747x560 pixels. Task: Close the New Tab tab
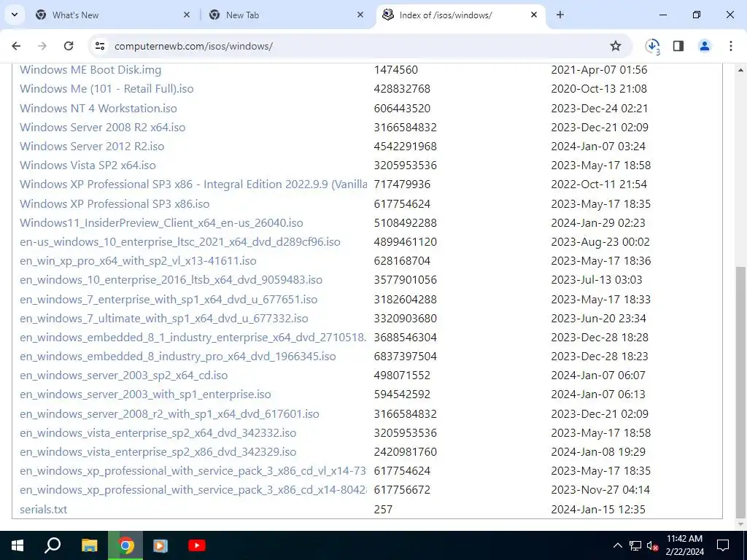(360, 15)
